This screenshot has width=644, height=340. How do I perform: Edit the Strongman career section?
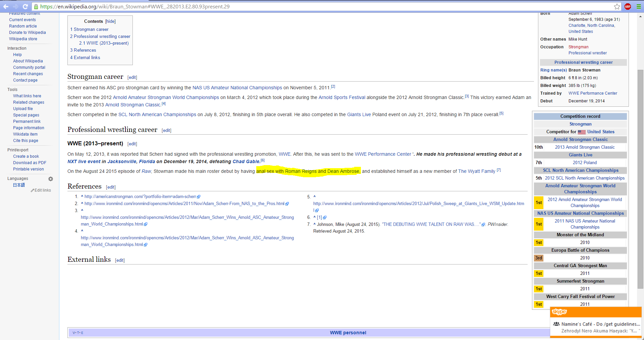(x=132, y=78)
